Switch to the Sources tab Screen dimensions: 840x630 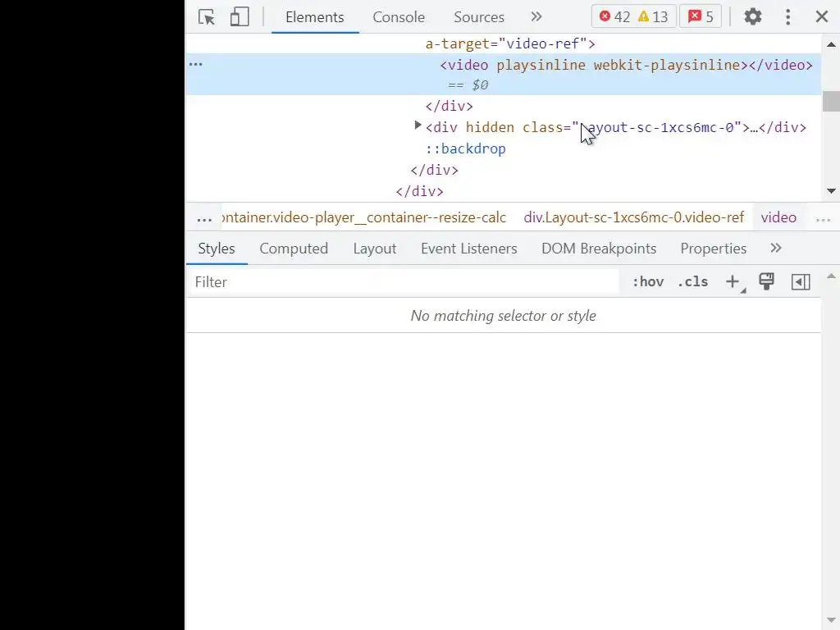point(479,17)
